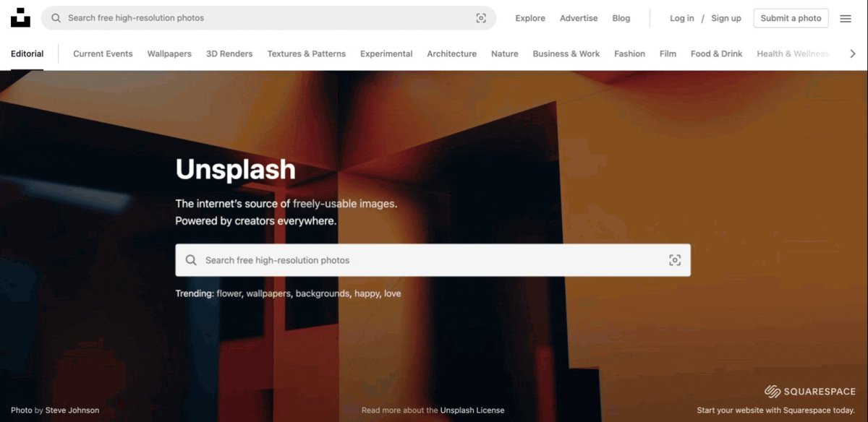The height and width of the screenshot is (422, 868).
Task: Click the Squarespace logo
Action: click(809, 392)
